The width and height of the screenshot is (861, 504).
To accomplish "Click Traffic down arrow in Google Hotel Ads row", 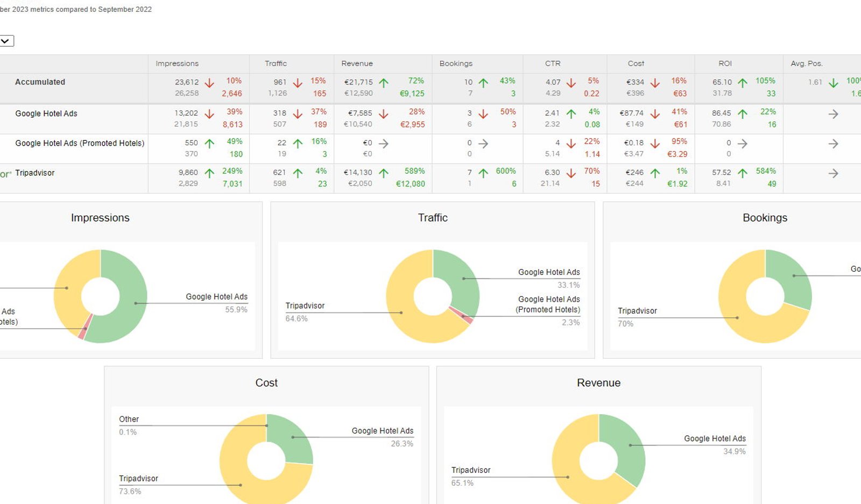I will click(x=298, y=114).
